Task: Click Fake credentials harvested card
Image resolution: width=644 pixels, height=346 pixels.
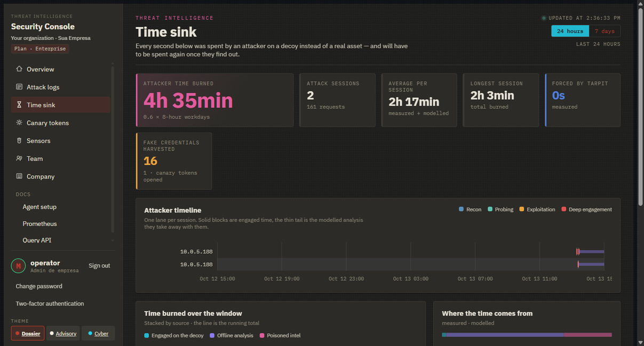Action: [174, 161]
